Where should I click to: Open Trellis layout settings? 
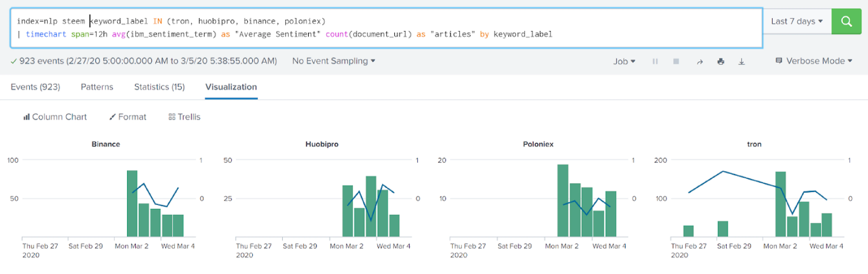(x=184, y=117)
